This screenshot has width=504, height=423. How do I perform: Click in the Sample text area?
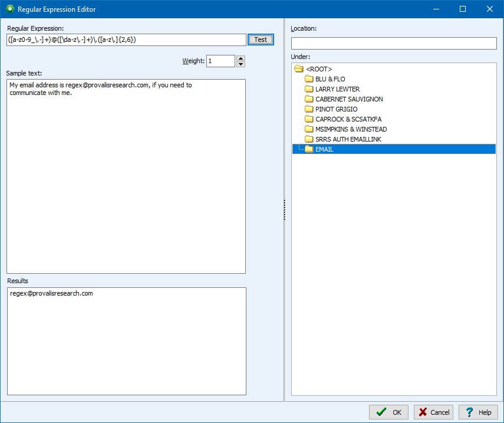point(126,176)
